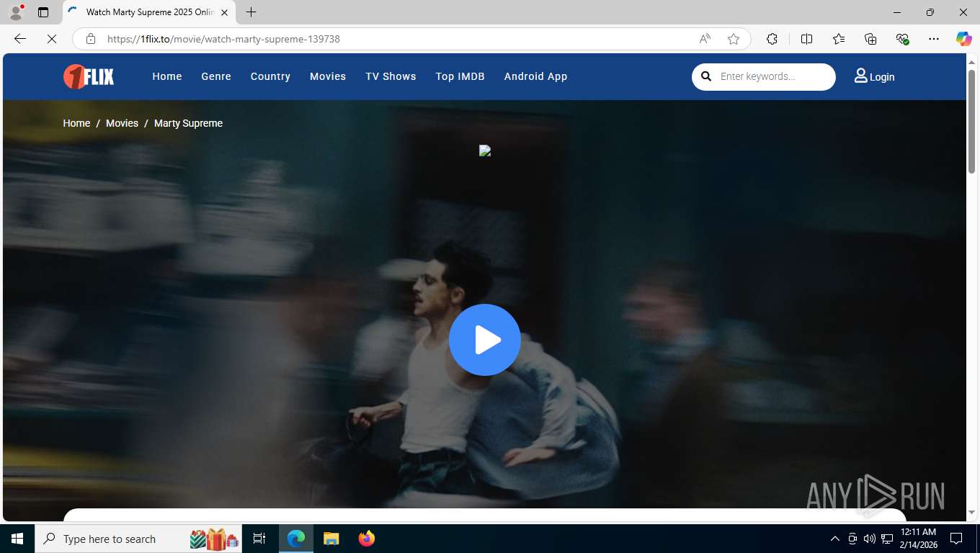Click the search magnifier icon
Viewport: 980px width, 553px height.
pos(706,76)
